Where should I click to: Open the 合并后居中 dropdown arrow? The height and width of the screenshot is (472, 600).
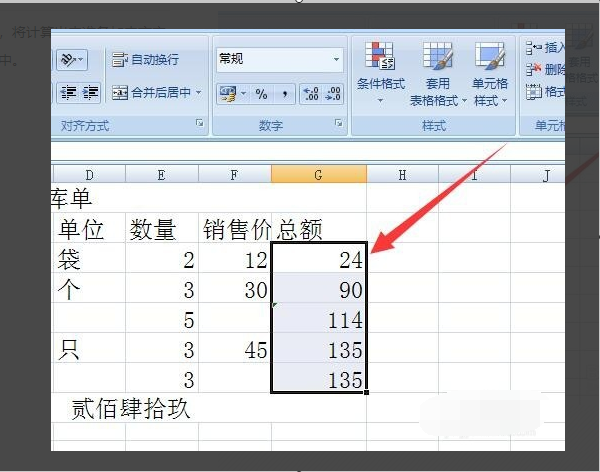(x=199, y=92)
